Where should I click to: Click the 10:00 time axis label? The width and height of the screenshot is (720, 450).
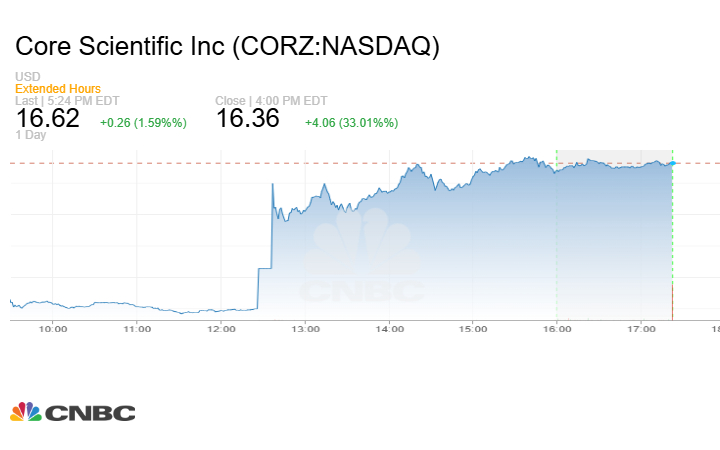pyautogui.click(x=53, y=328)
